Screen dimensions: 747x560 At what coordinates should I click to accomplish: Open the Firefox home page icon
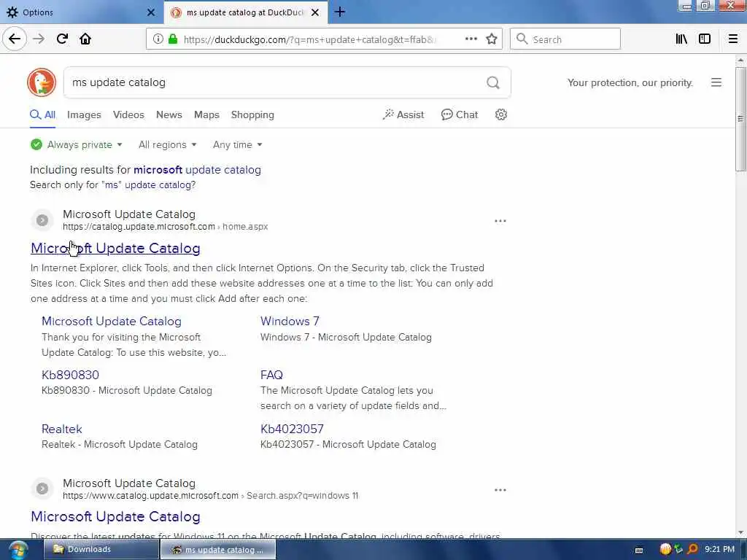(x=85, y=39)
